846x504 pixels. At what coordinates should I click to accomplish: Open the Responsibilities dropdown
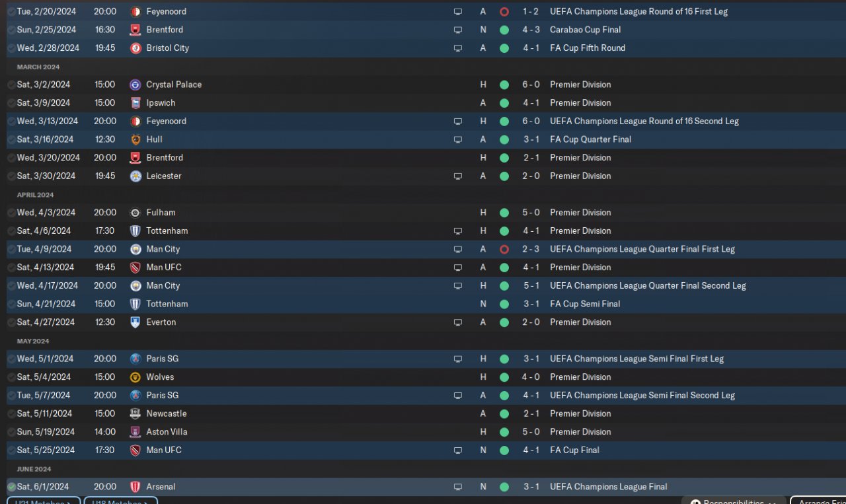tap(734, 501)
